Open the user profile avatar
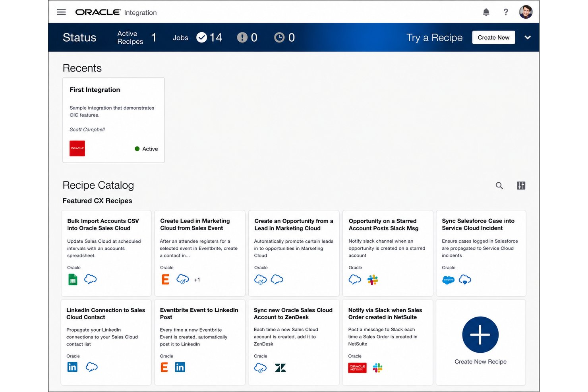This screenshot has width=588, height=392. click(x=526, y=12)
